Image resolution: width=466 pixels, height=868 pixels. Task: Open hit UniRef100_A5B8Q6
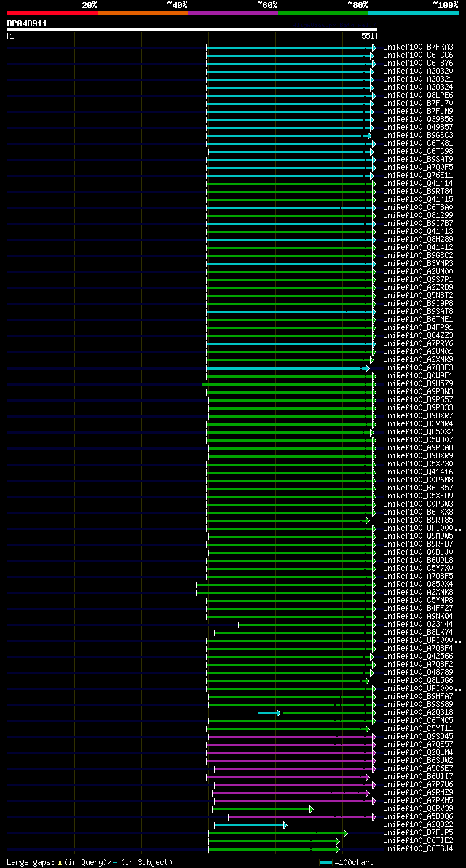click(418, 818)
